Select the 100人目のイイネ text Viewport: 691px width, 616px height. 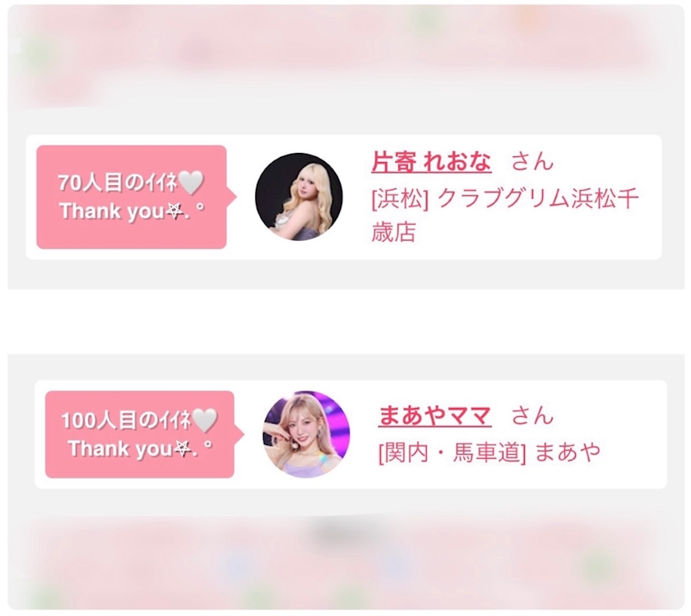(127, 420)
